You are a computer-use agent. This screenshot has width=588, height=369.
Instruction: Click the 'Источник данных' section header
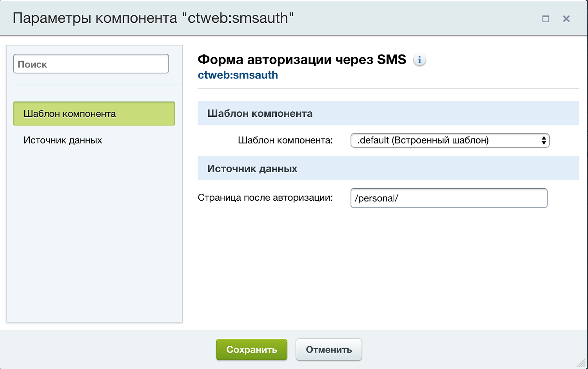pos(252,168)
